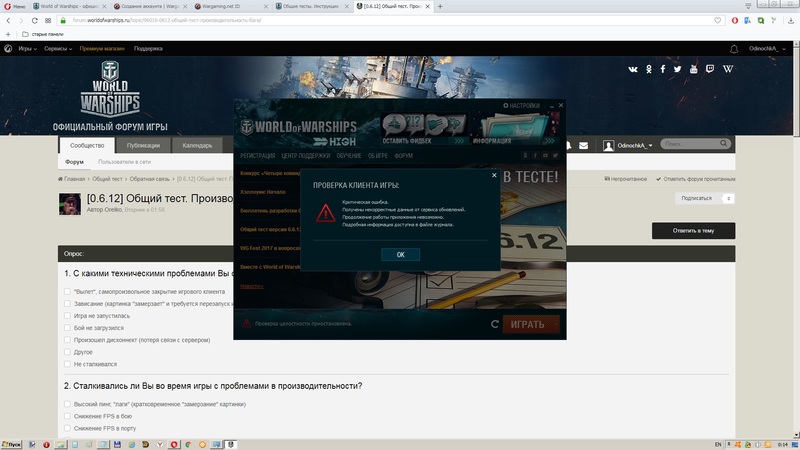This screenshot has height=450, width=800.
Task: Switch to the Wargaming.net ID browser tab
Action: pyautogui.click(x=230, y=7)
